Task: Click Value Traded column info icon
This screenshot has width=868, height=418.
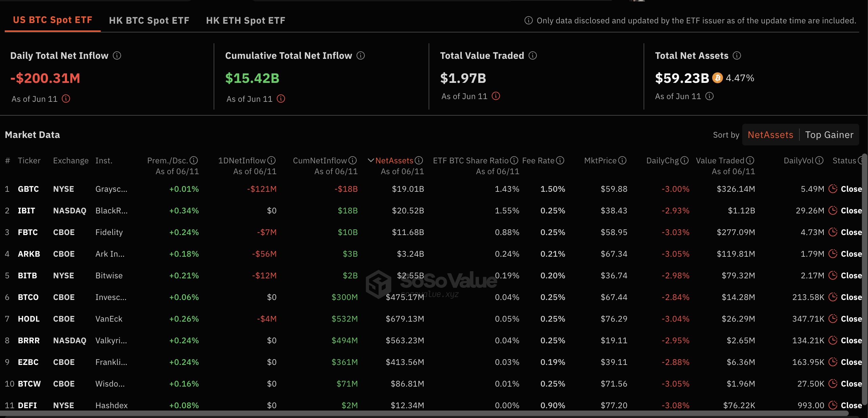Action: [750, 160]
